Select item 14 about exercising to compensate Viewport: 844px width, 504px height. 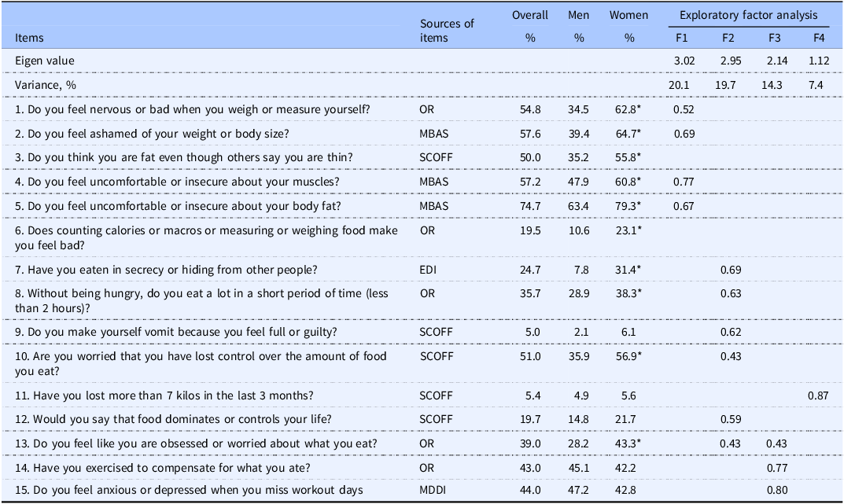click(163, 468)
